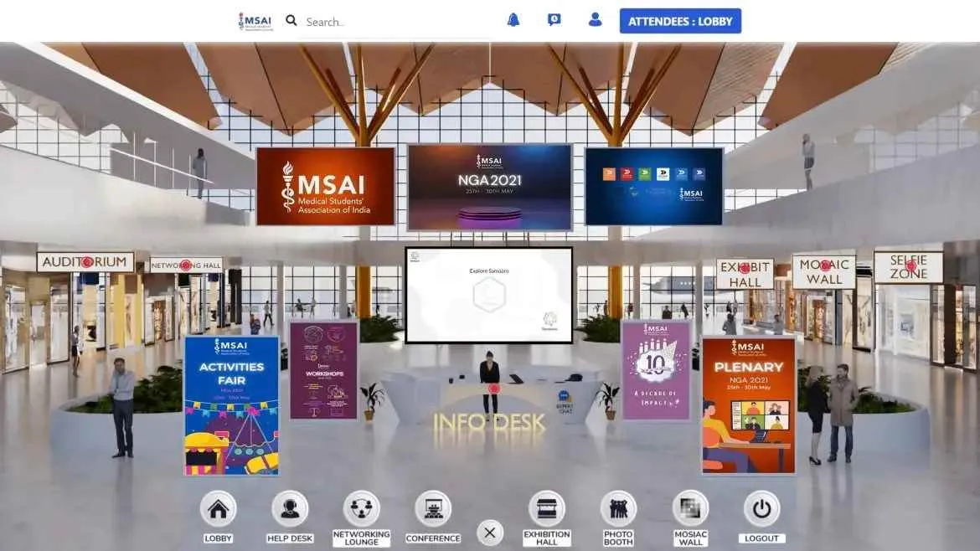Image resolution: width=980 pixels, height=551 pixels.
Task: Open the Plenary NGA 2021 poster
Action: click(748, 404)
